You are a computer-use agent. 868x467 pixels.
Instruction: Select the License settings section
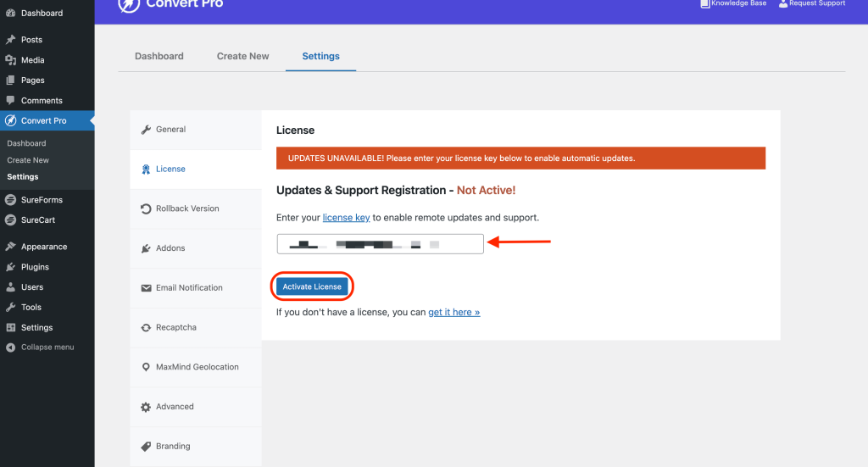click(x=196, y=170)
